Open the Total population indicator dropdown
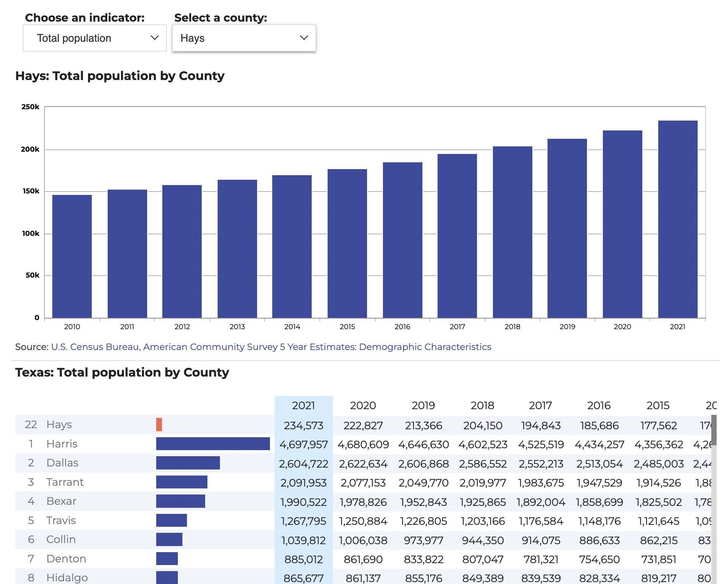Screen dimensions: 728x584 95,38
